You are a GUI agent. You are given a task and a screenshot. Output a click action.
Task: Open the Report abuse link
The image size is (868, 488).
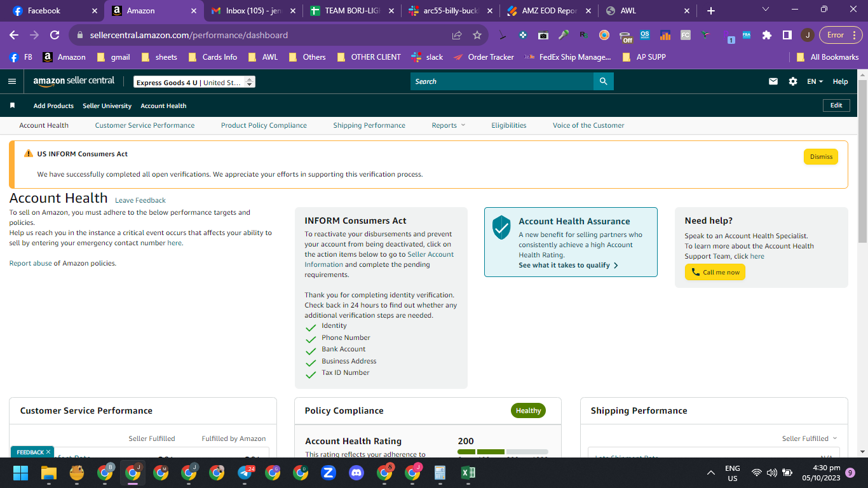point(31,263)
